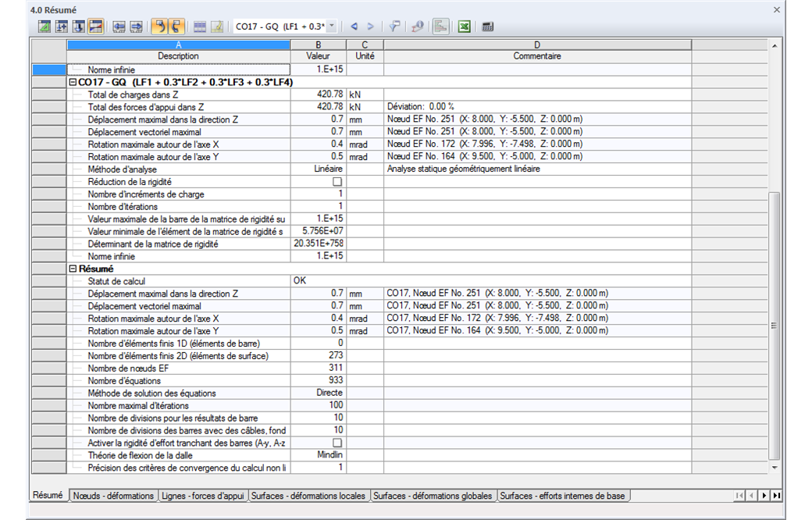Click the 'Déviation: 0.00 %' comment cell
The width and height of the screenshot is (812, 520).
click(537, 107)
